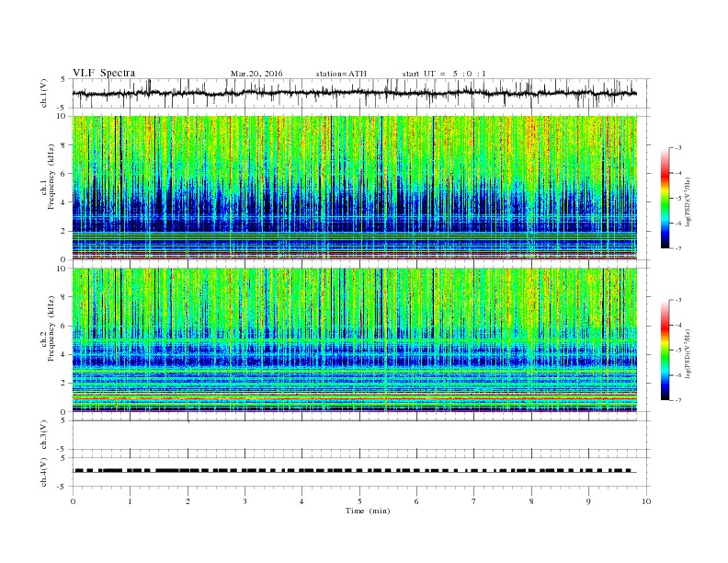Click the "station=ATH" header label
The image size is (728, 563).
pos(341,74)
